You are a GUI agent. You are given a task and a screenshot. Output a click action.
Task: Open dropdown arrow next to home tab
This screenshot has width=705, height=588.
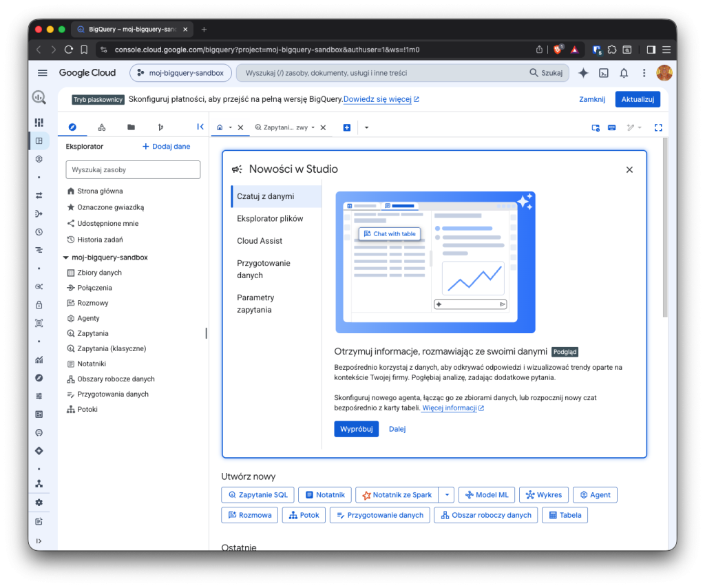tap(230, 127)
